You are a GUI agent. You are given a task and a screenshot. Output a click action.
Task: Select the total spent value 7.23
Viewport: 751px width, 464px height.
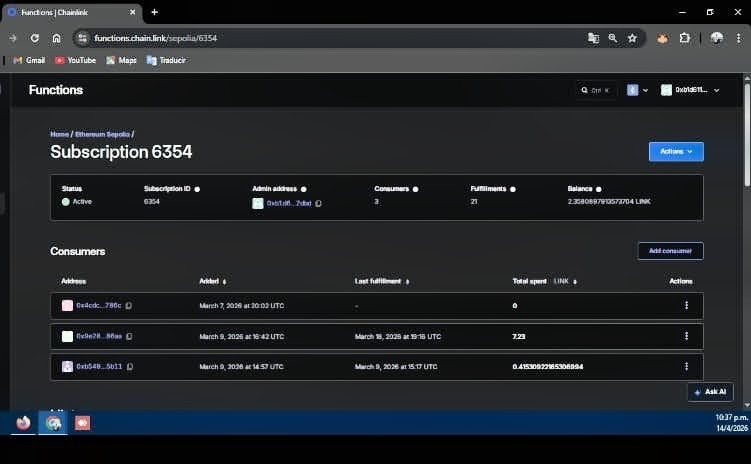pyautogui.click(x=519, y=337)
